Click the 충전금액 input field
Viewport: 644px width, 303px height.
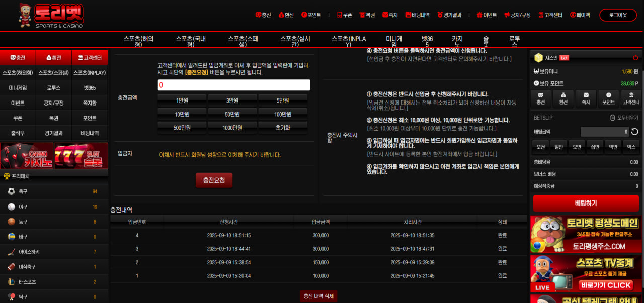coord(233,85)
